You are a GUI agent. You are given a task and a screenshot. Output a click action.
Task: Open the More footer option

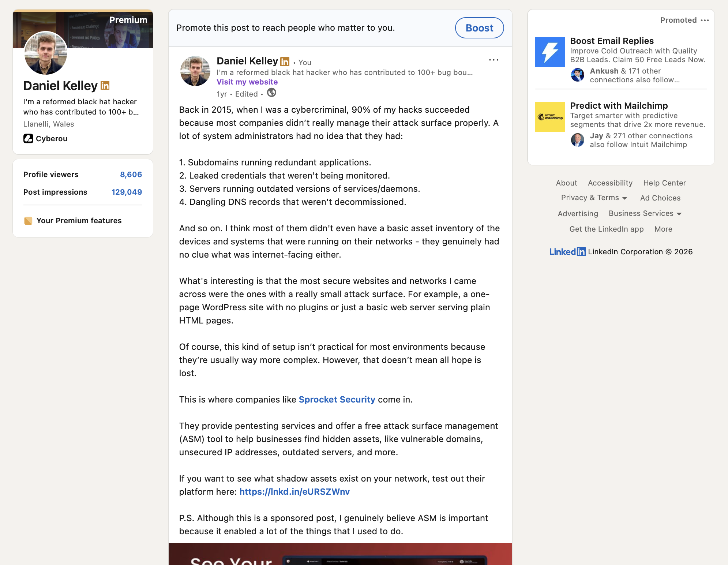point(663,229)
